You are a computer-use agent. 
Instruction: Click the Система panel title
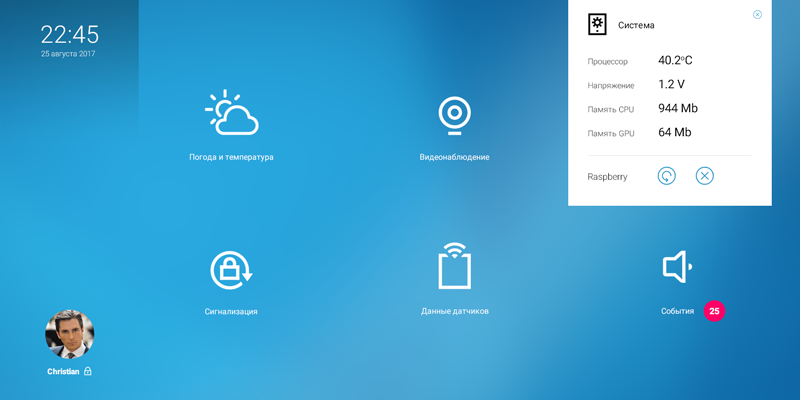click(x=636, y=25)
